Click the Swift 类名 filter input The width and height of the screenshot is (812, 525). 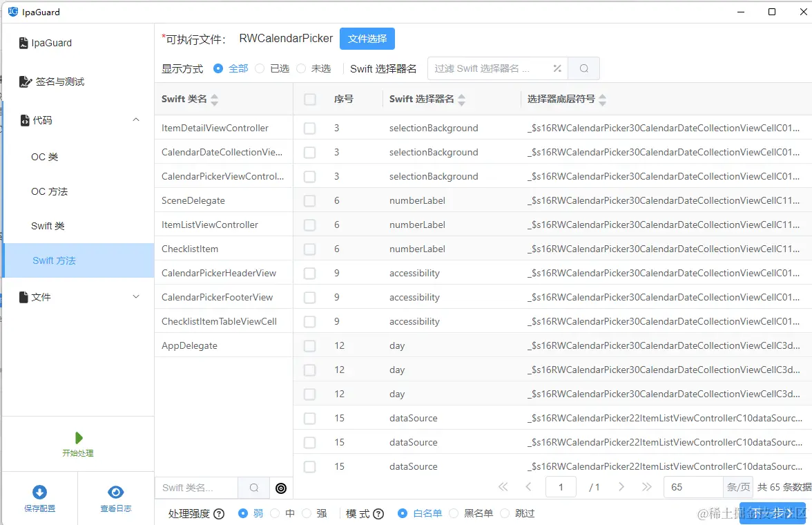197,488
